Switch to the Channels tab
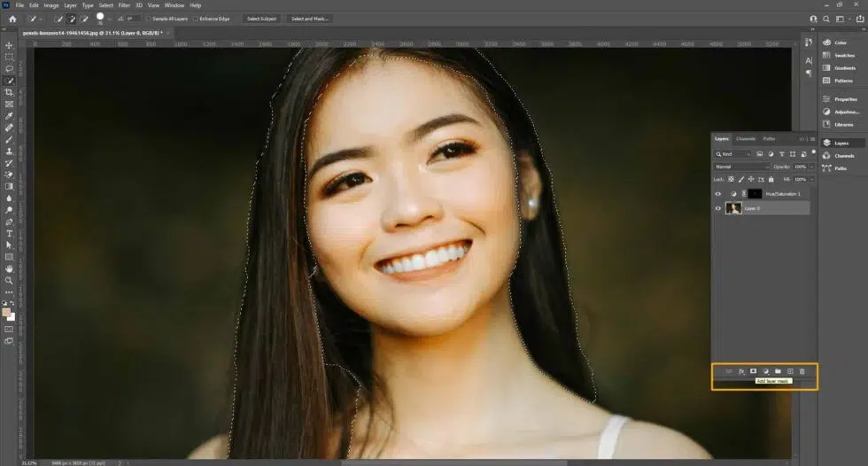 tap(746, 139)
